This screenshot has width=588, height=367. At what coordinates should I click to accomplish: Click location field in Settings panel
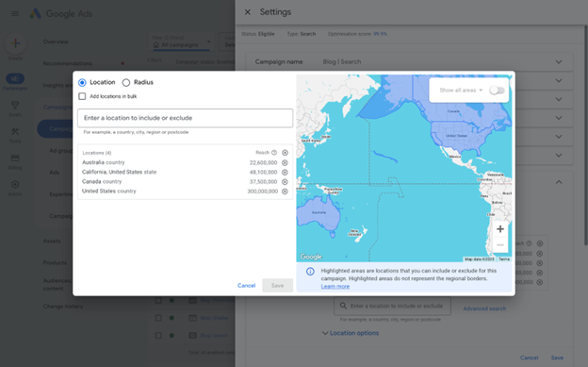tap(392, 306)
